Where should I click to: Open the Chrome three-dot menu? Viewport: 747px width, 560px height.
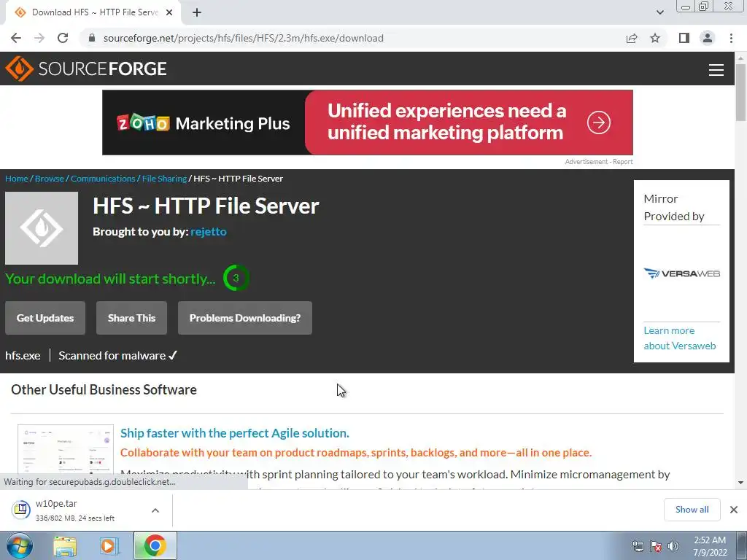tap(731, 38)
